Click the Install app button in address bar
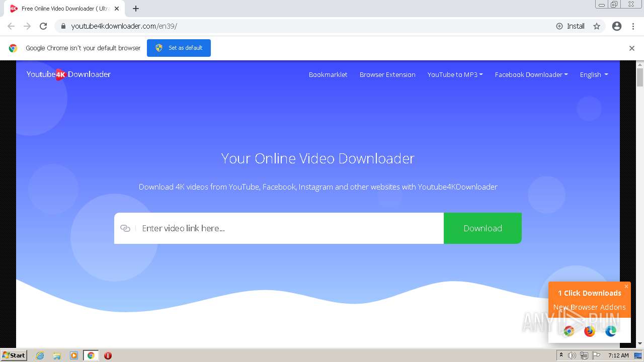Image resolution: width=644 pixels, height=362 pixels. coord(570,26)
